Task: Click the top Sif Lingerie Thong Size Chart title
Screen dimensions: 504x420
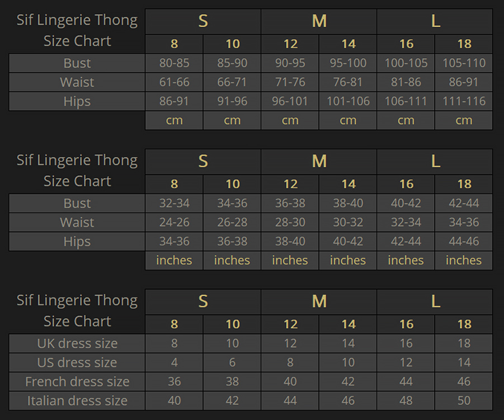Action: [77, 31]
